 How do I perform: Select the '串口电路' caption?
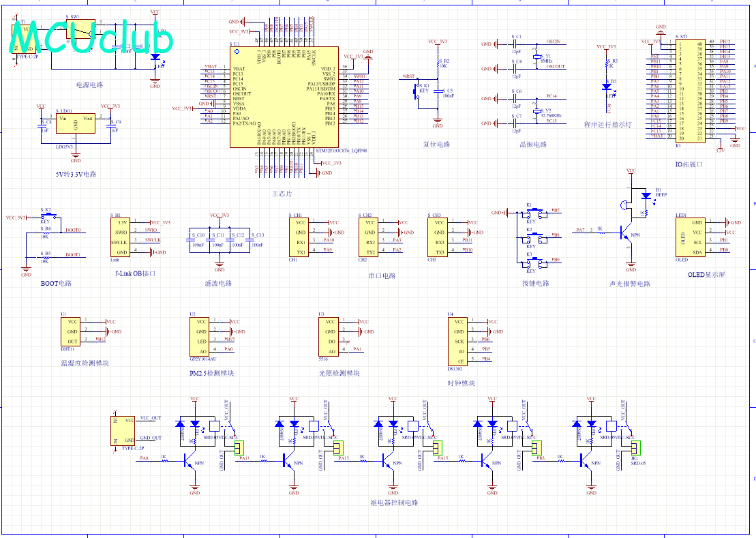[x=382, y=275]
